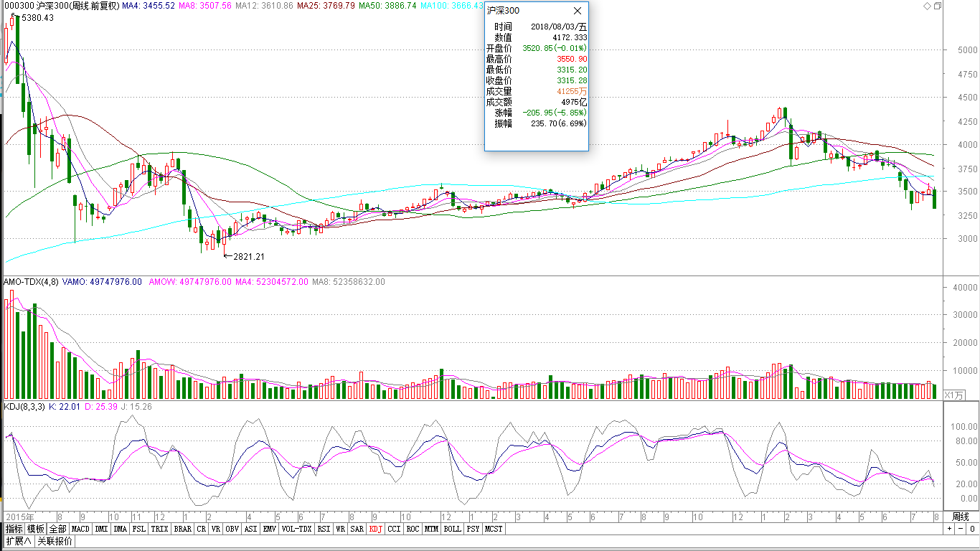Close the 沪深300 info popup
The width and height of the screenshot is (980, 551).
click(x=578, y=11)
